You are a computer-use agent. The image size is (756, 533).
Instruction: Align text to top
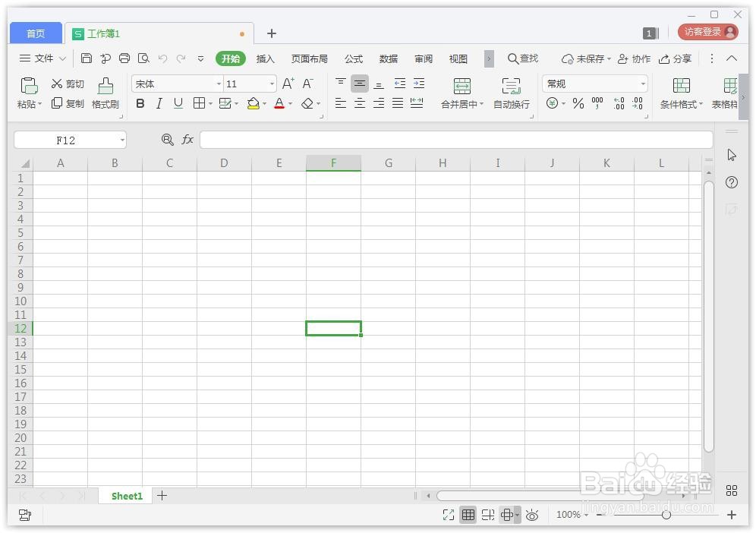pyautogui.click(x=340, y=83)
